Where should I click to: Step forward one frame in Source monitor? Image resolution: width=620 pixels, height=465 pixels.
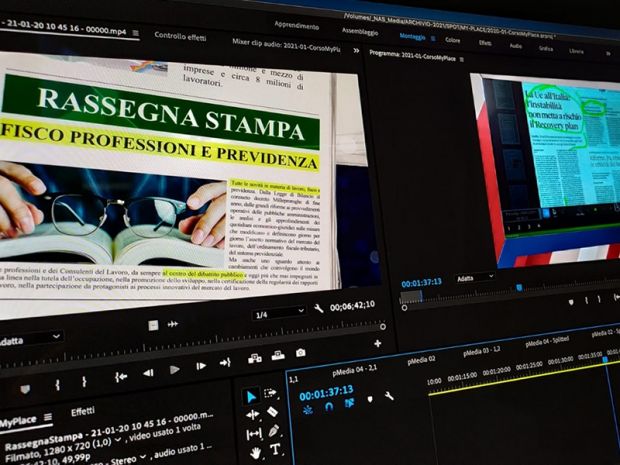tap(201, 366)
